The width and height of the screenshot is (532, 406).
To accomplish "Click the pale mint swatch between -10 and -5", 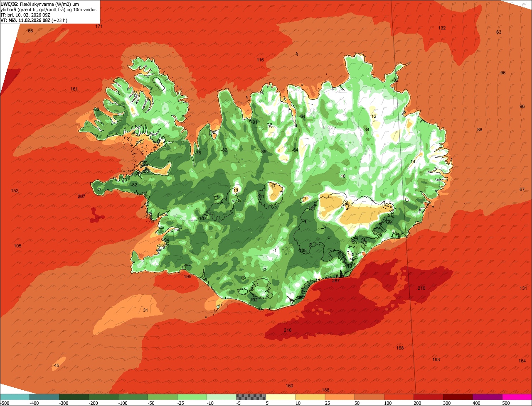I will tap(222, 397).
